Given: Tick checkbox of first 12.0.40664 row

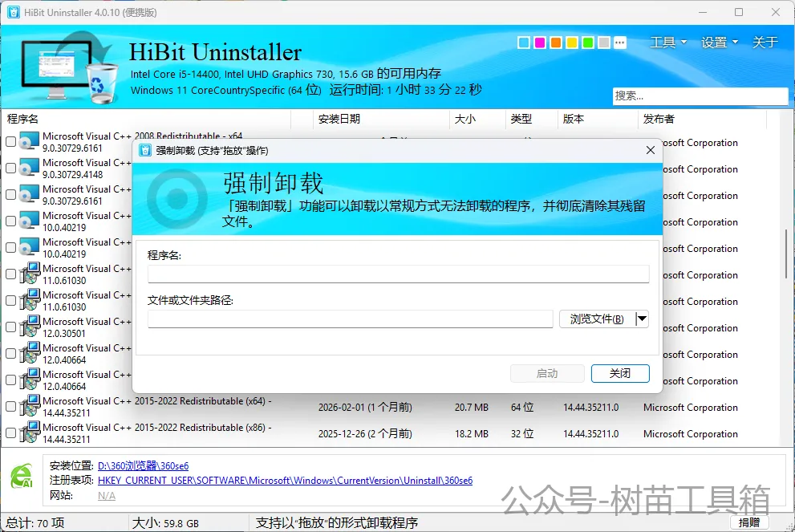Looking at the screenshot, I should click(x=10, y=354).
